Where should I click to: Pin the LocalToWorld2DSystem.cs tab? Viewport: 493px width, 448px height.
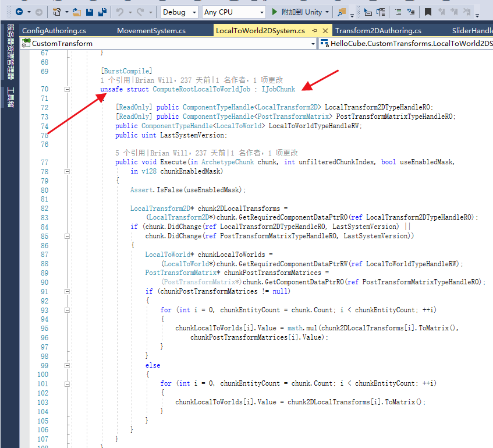tap(314, 30)
